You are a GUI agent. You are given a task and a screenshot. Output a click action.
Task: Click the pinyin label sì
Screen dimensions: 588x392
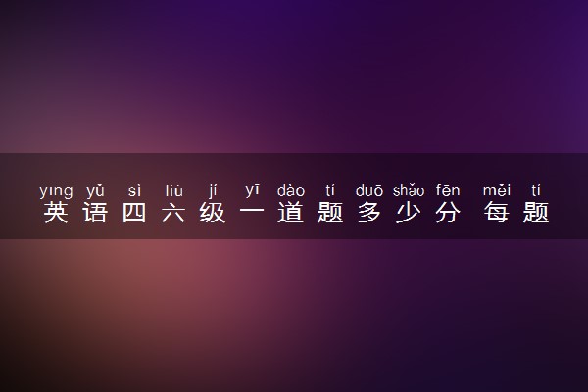coord(134,191)
